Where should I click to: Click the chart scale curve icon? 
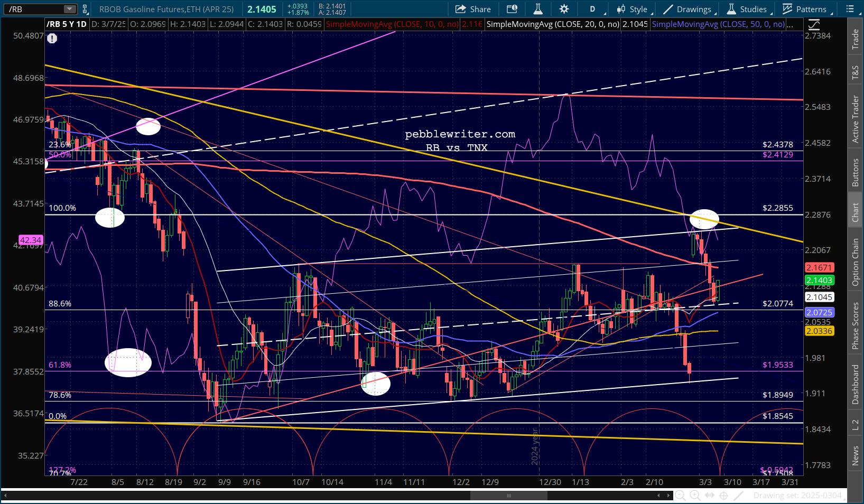(814, 24)
